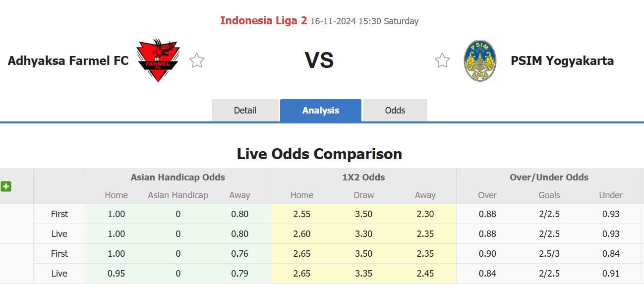
Task: Click the last row away odds 2.45
Action: pos(425,273)
